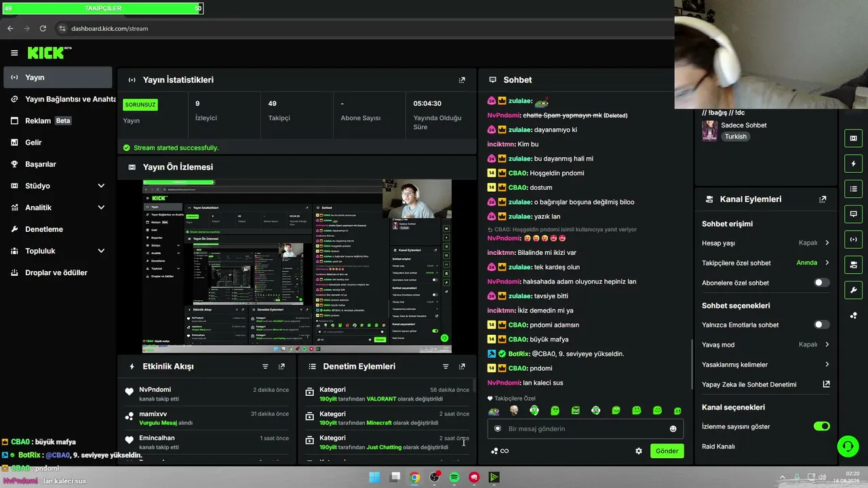This screenshot has width=868, height=488.
Task: Open the list icon in right rail
Action: (853, 188)
